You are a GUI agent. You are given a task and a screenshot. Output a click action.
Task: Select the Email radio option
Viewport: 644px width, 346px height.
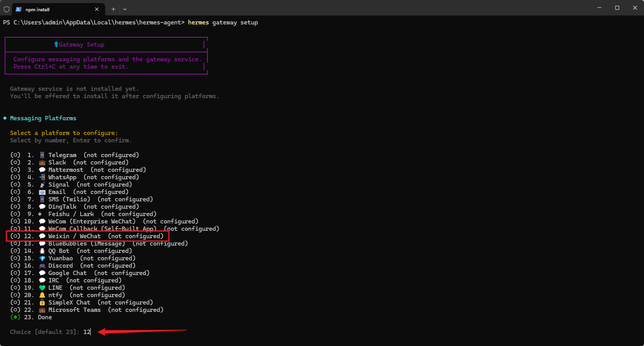[15, 192]
